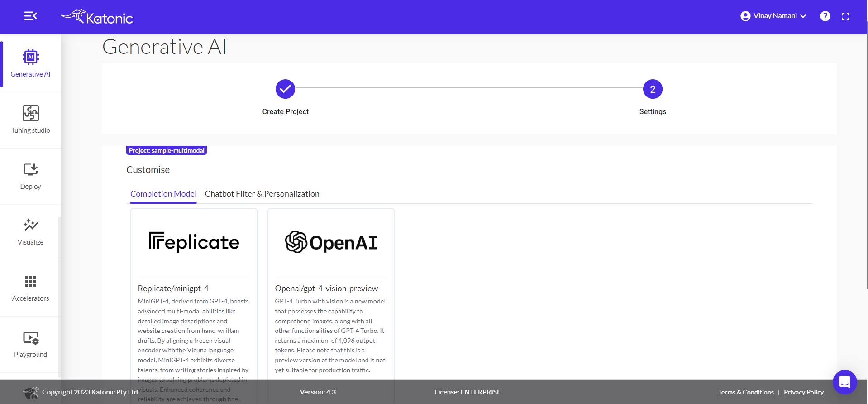Open the chat support bubble
Image resolution: width=868 pixels, height=404 pixels.
(x=844, y=382)
